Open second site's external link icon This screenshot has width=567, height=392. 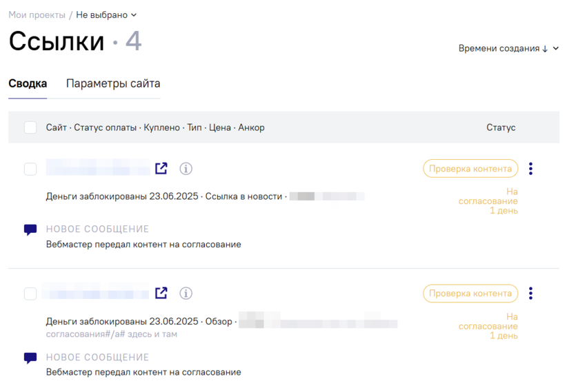(161, 293)
